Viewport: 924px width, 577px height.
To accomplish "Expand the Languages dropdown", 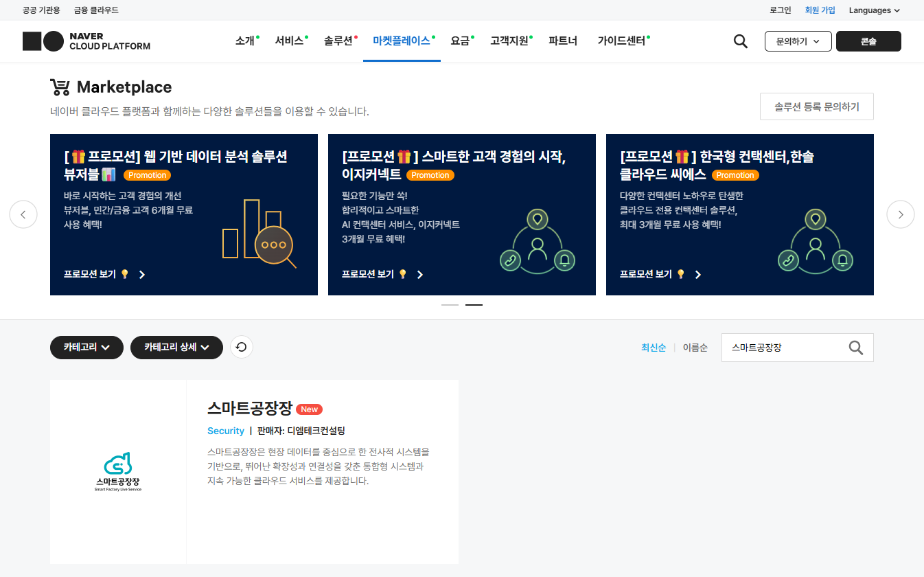I will (874, 10).
